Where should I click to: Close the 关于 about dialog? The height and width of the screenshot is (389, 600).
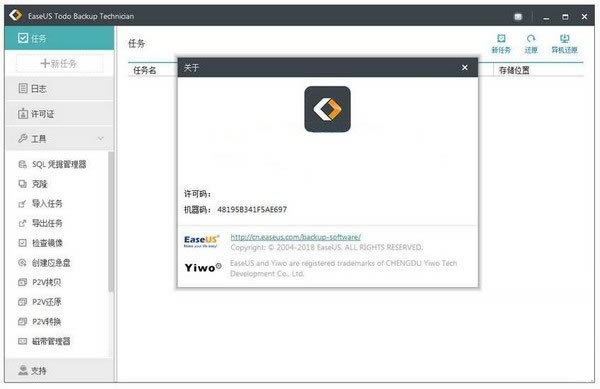tap(465, 68)
